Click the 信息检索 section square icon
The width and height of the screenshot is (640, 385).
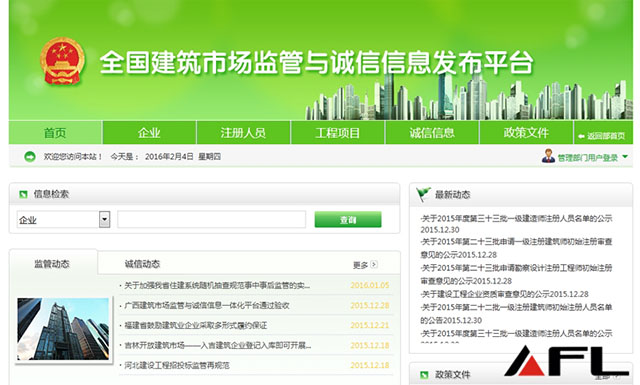(x=23, y=194)
